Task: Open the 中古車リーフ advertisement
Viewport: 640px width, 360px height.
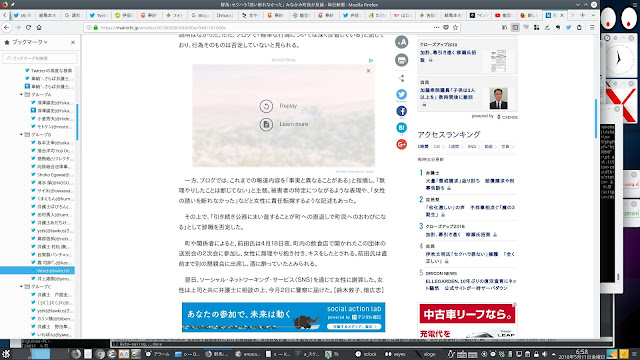Action: pyautogui.click(x=467, y=321)
